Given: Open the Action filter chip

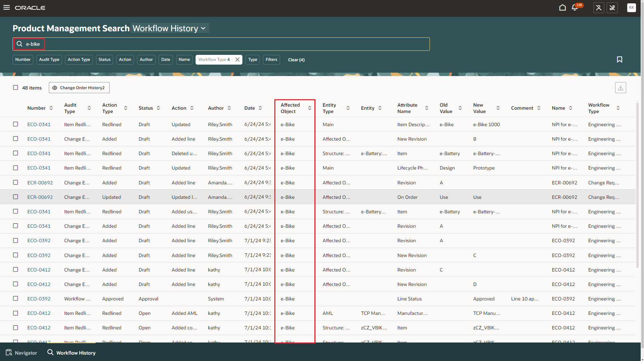Looking at the screenshot, I should pos(125,60).
